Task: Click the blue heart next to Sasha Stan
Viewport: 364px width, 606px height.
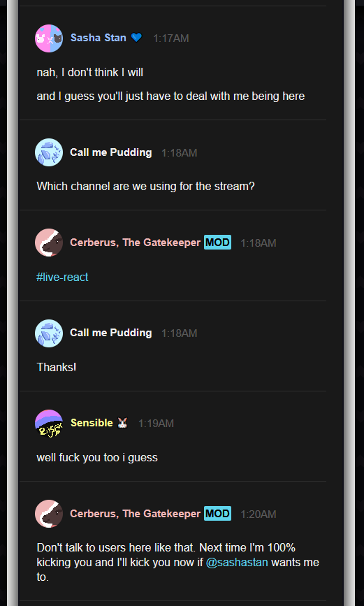Action: (136, 38)
